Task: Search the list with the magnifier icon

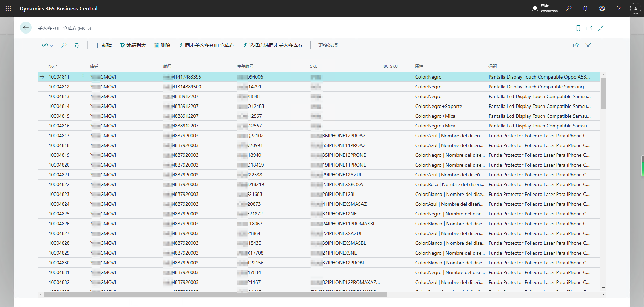Action: [64, 45]
